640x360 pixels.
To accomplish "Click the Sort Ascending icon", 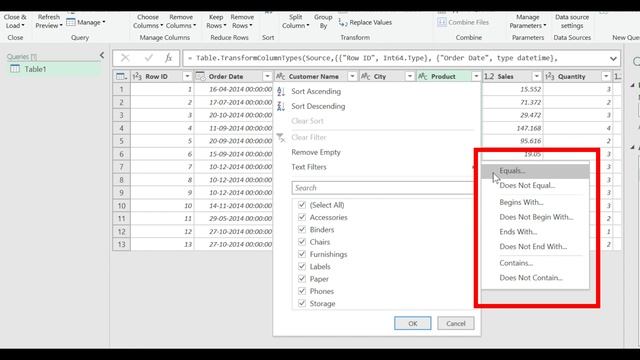I will pos(281,92).
